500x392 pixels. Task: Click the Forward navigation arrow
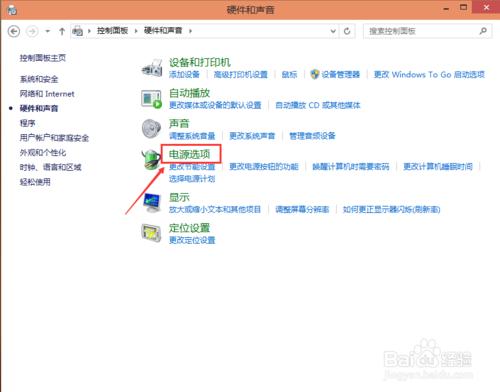tap(32, 31)
